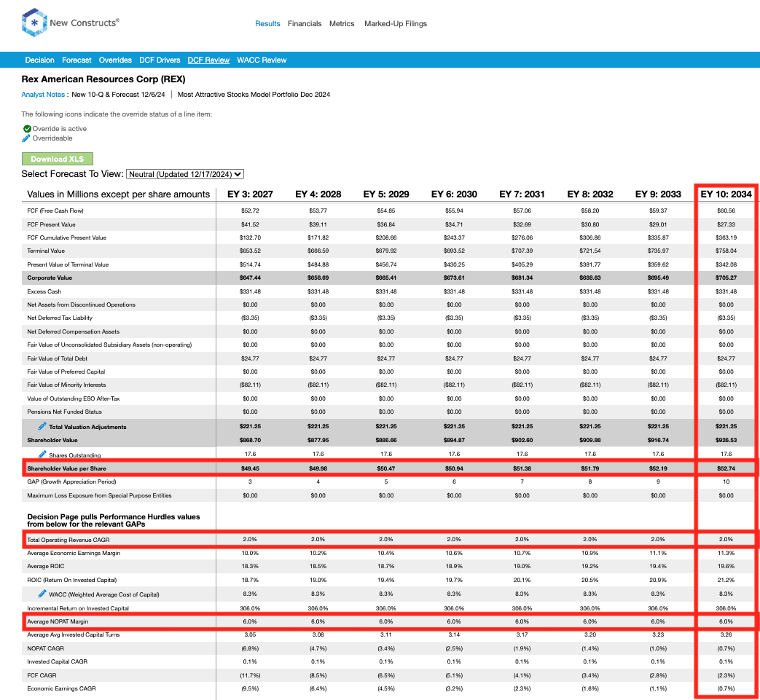Click the Terminal Value row label
The image size is (760, 700).
[46, 251]
